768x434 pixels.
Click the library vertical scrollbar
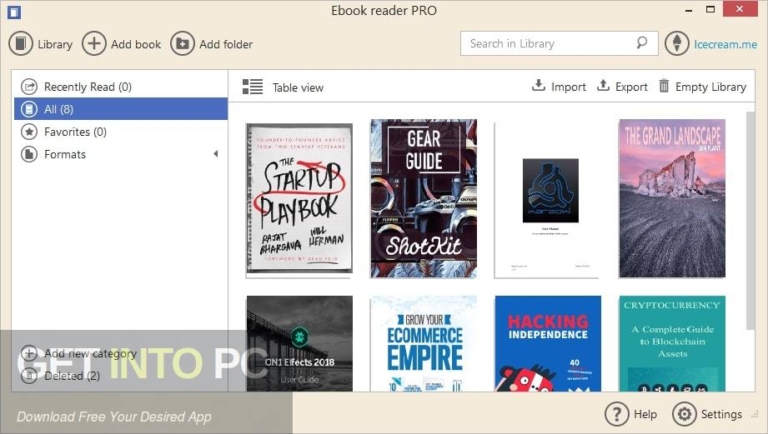[750, 220]
